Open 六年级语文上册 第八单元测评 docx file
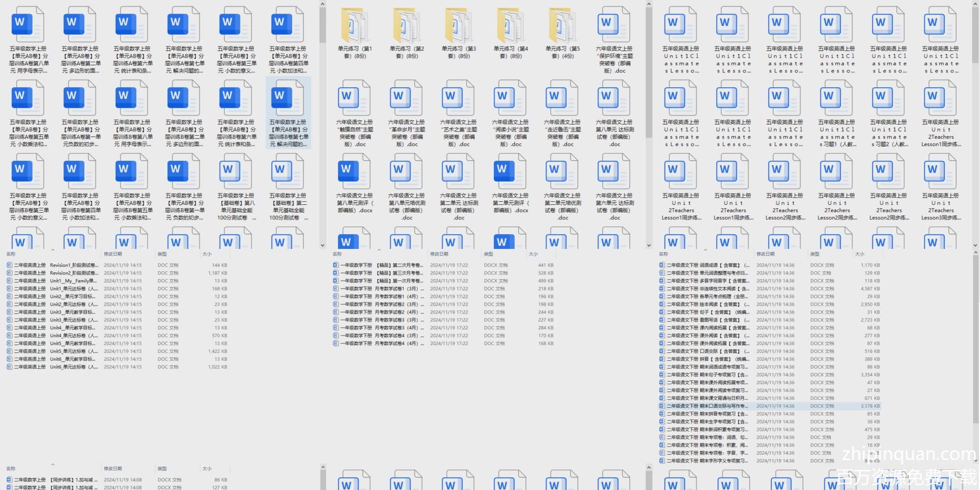 click(354, 172)
